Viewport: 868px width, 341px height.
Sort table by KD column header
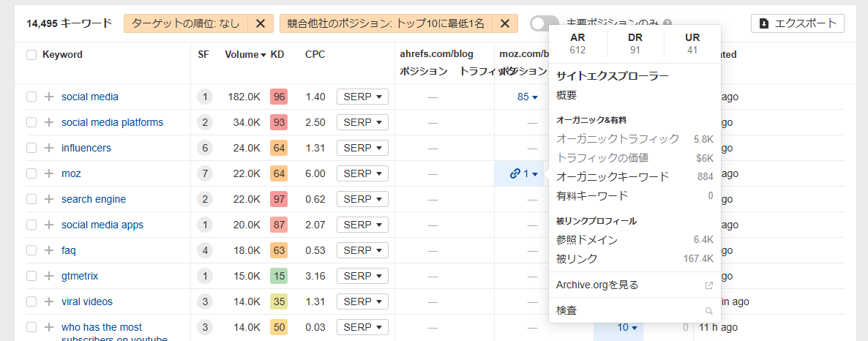pyautogui.click(x=277, y=55)
